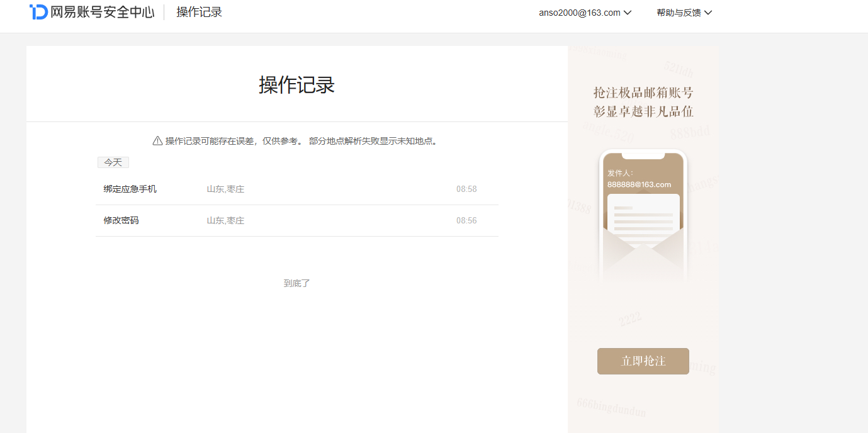The image size is (868, 433).
Task: Click the 08:58 timestamp
Action: pos(466,189)
